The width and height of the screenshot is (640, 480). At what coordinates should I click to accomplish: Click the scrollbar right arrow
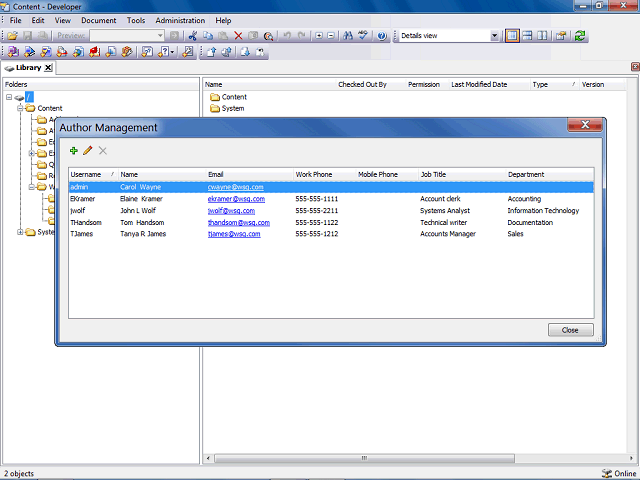point(631,458)
